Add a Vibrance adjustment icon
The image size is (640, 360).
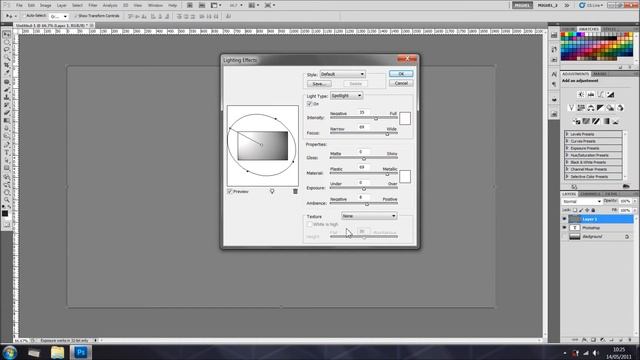pyautogui.click(x=571, y=108)
